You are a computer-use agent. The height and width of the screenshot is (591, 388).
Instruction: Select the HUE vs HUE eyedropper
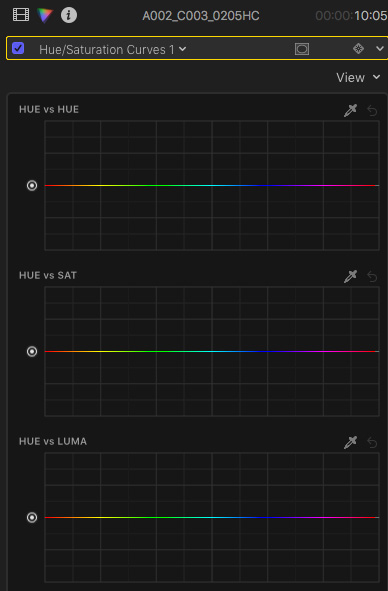click(x=350, y=110)
